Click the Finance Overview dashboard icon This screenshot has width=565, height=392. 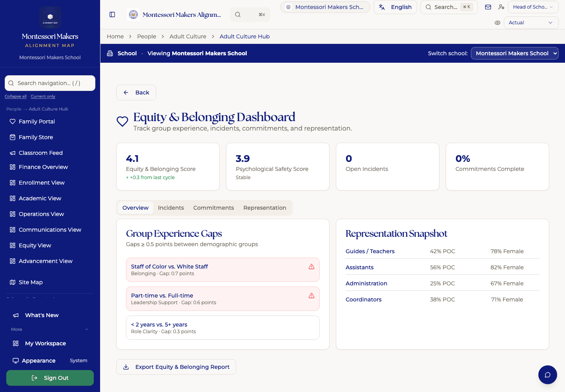[x=13, y=167]
